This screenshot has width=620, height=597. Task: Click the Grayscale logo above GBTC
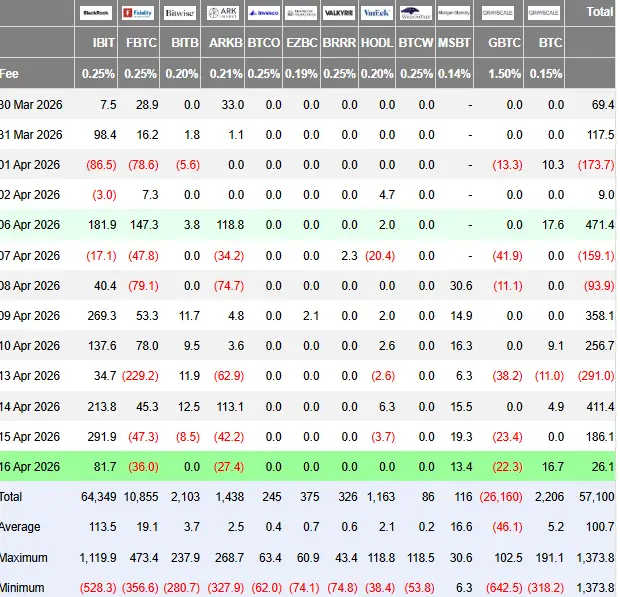coord(498,13)
